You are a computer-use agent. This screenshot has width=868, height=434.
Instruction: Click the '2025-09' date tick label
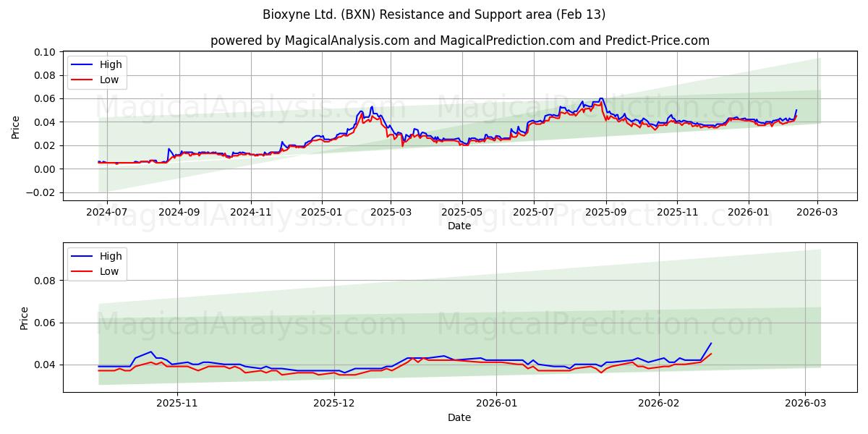pyautogui.click(x=606, y=213)
